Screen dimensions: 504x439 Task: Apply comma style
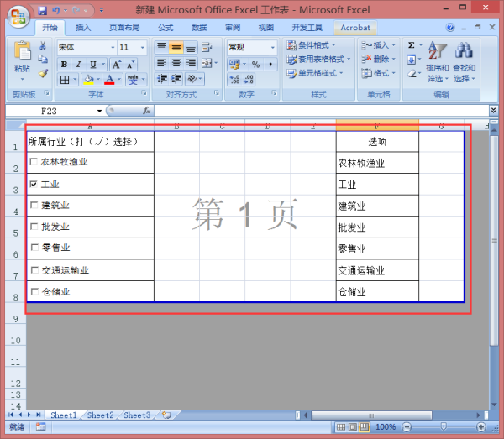270,65
